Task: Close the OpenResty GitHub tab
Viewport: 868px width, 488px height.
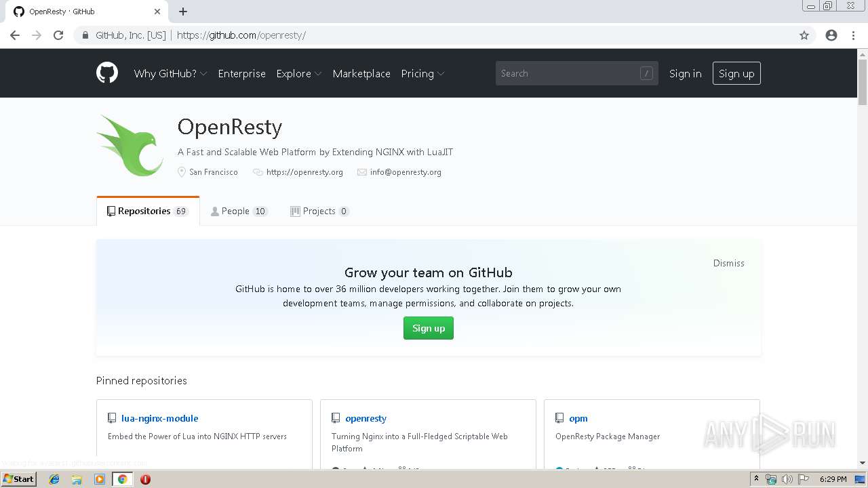Action: point(157,12)
